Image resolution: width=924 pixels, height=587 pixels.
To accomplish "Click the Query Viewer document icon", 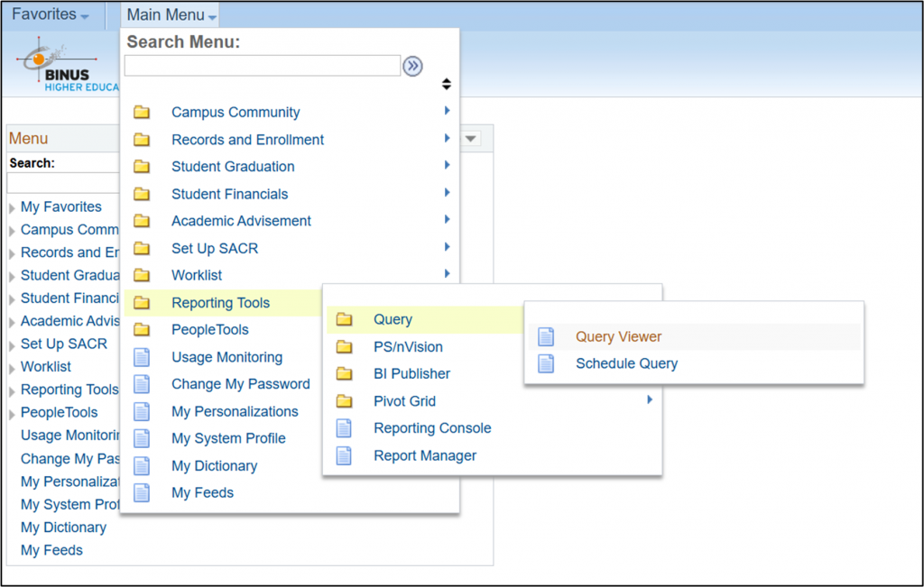I will [546, 337].
